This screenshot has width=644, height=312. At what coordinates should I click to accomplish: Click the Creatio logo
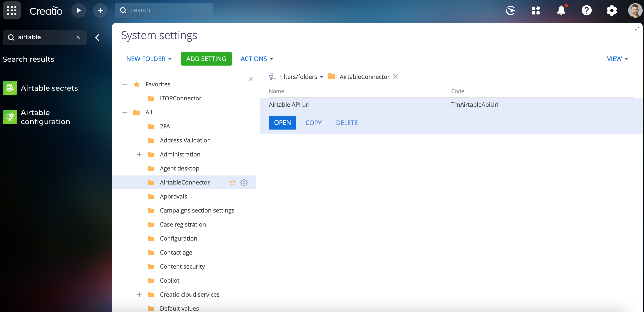point(46,11)
